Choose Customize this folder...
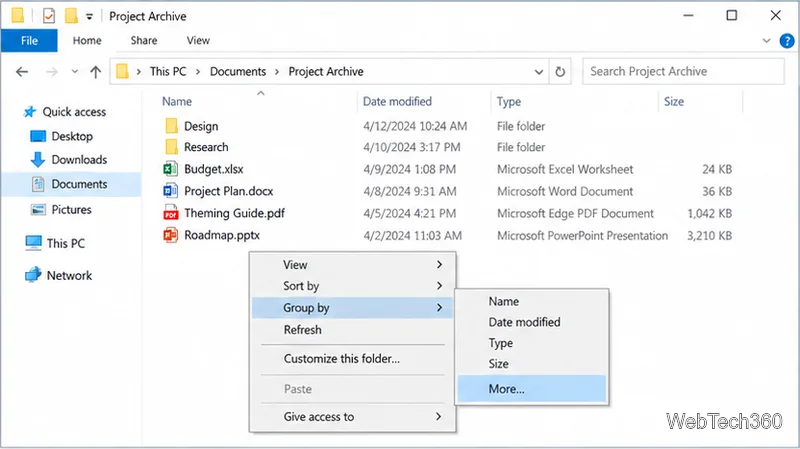The image size is (800, 449). point(352,359)
